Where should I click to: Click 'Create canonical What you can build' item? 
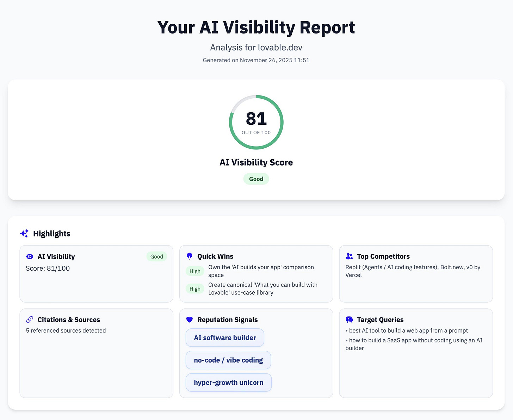coord(263,289)
